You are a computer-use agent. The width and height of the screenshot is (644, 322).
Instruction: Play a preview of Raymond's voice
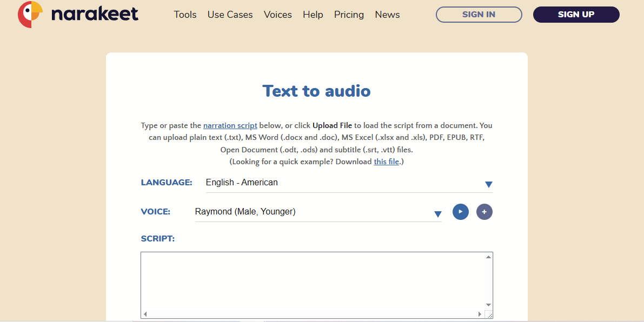point(461,212)
